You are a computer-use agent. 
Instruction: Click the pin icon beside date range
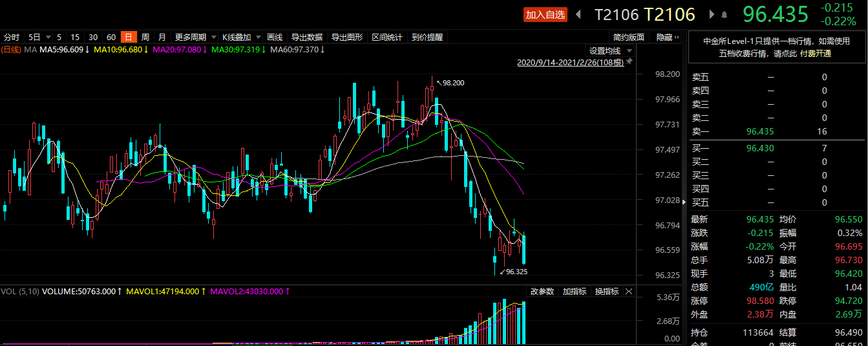[630, 61]
